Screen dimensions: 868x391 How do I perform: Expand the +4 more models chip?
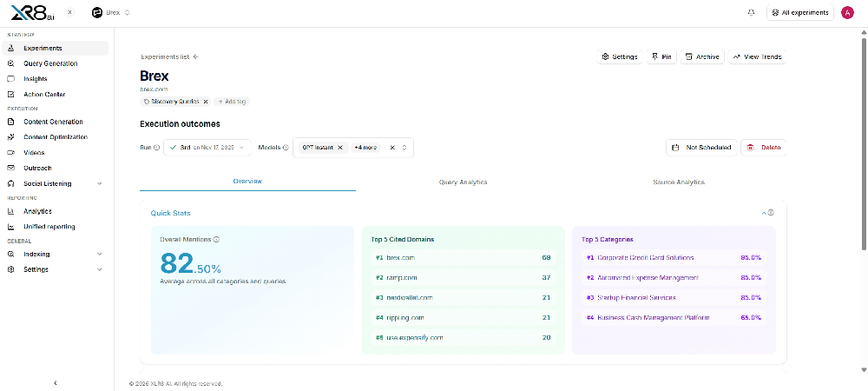(365, 148)
